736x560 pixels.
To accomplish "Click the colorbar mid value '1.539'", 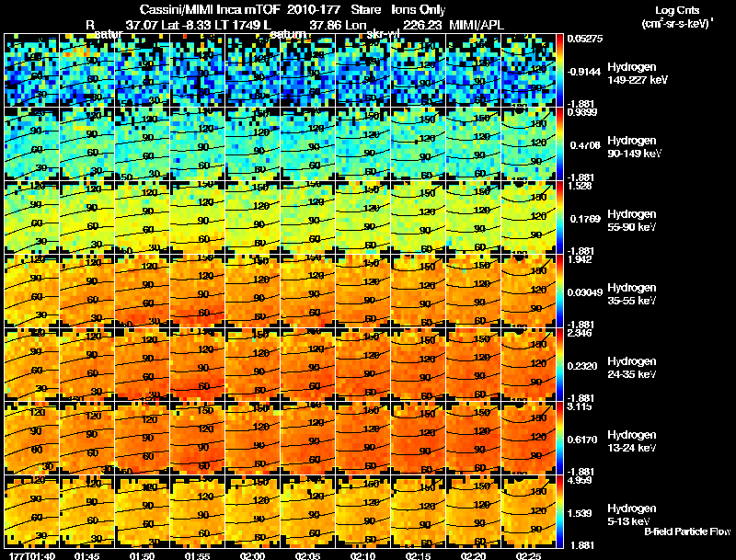I will [580, 514].
